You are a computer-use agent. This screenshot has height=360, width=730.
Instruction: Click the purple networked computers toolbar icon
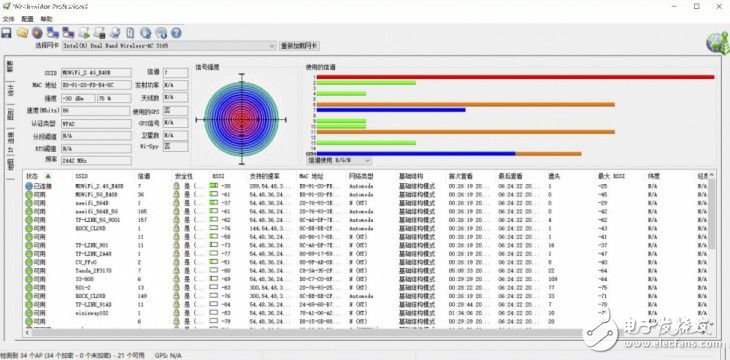coord(68,33)
